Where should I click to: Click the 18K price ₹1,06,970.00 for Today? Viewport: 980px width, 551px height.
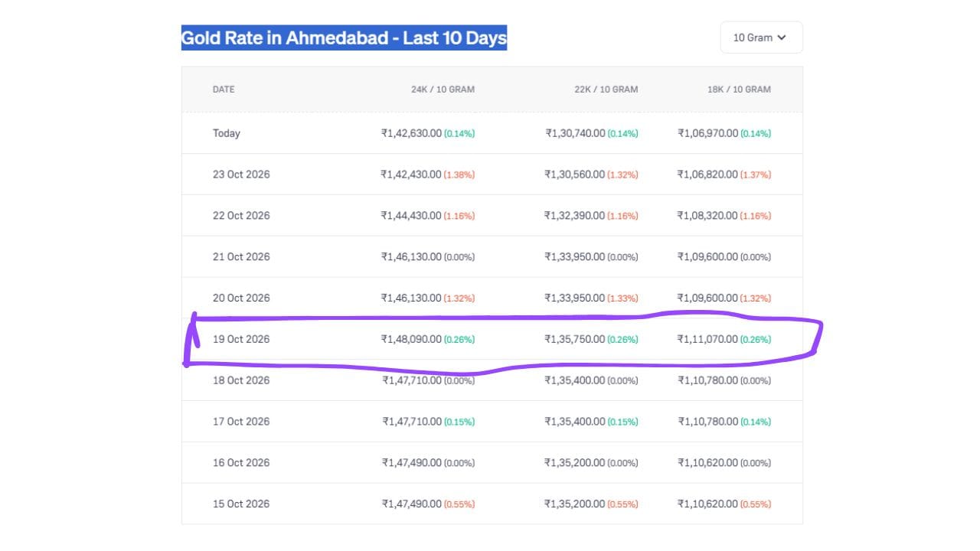point(707,133)
